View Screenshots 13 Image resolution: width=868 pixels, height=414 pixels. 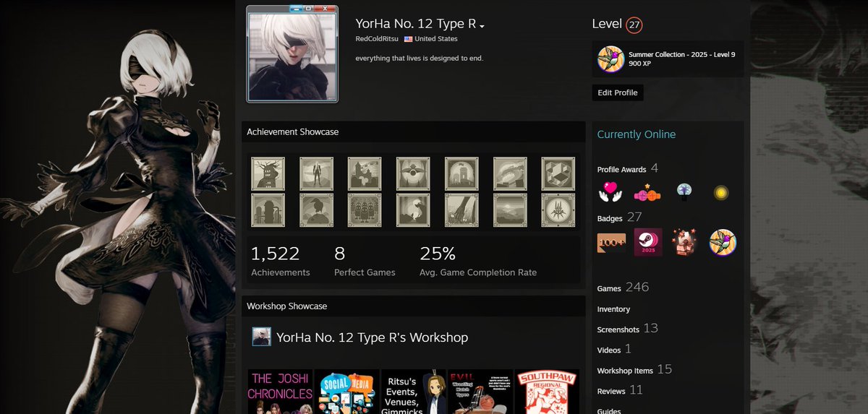[x=627, y=329]
